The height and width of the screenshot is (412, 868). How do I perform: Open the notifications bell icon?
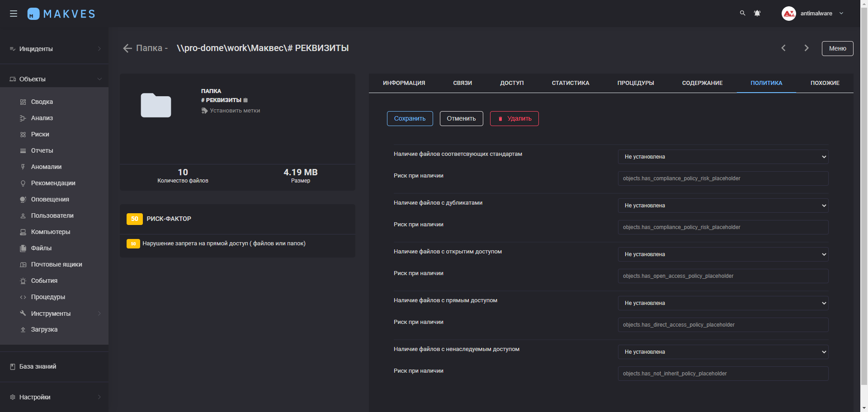click(x=757, y=13)
